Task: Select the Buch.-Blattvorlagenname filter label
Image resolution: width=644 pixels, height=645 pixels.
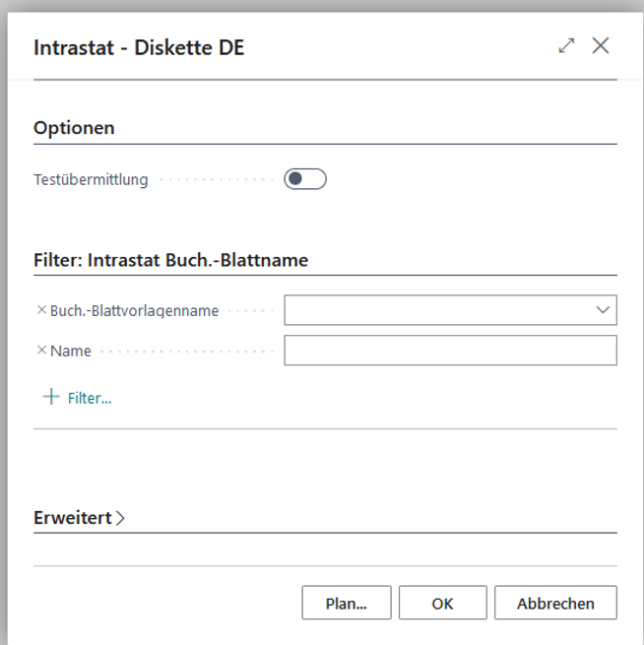Action: (134, 310)
